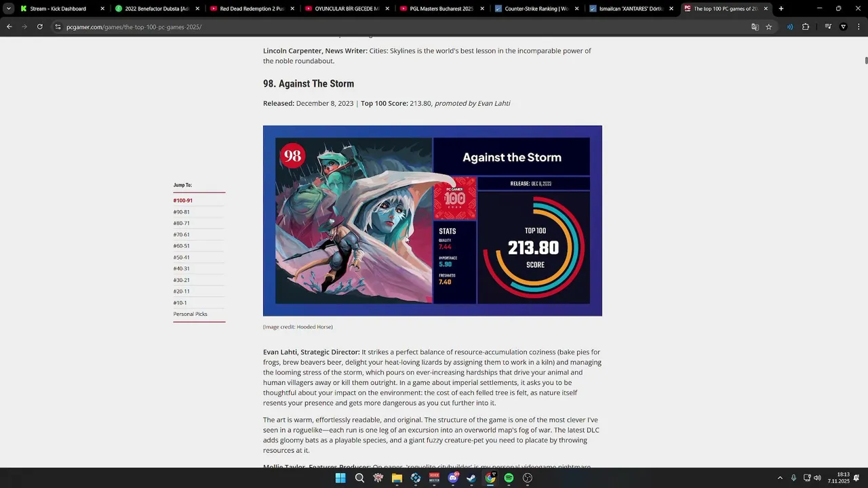Jump to #50-41 section
This screenshot has width=868, height=488.
coord(181,258)
